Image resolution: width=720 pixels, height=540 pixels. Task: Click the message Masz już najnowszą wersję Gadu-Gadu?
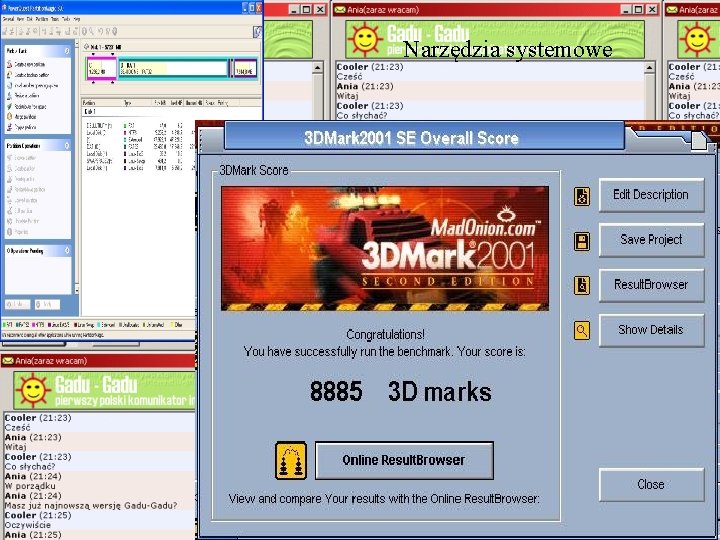click(91, 506)
